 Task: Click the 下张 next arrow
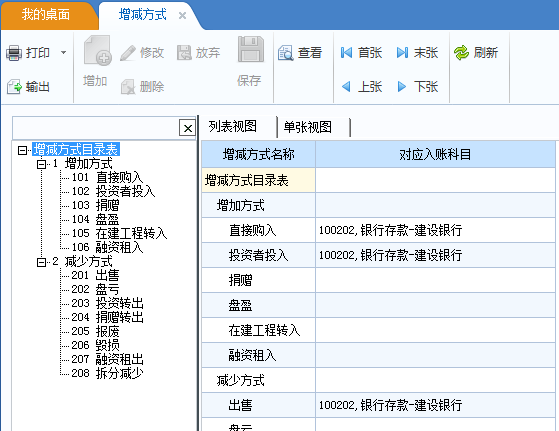[x=402, y=87]
